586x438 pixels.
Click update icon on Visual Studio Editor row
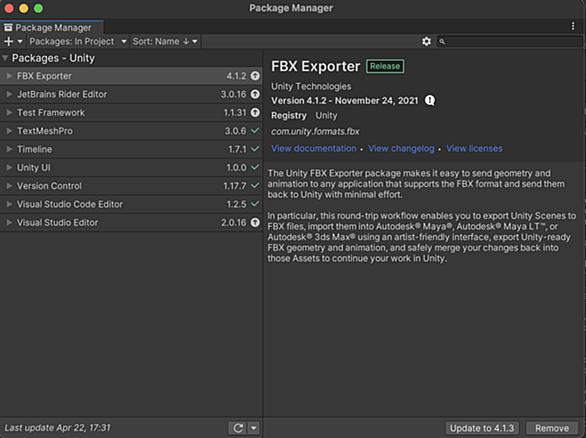coord(255,222)
